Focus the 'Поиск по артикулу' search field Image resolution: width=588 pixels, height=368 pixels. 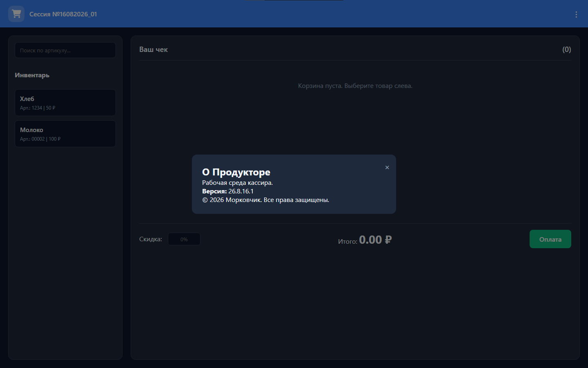65,50
